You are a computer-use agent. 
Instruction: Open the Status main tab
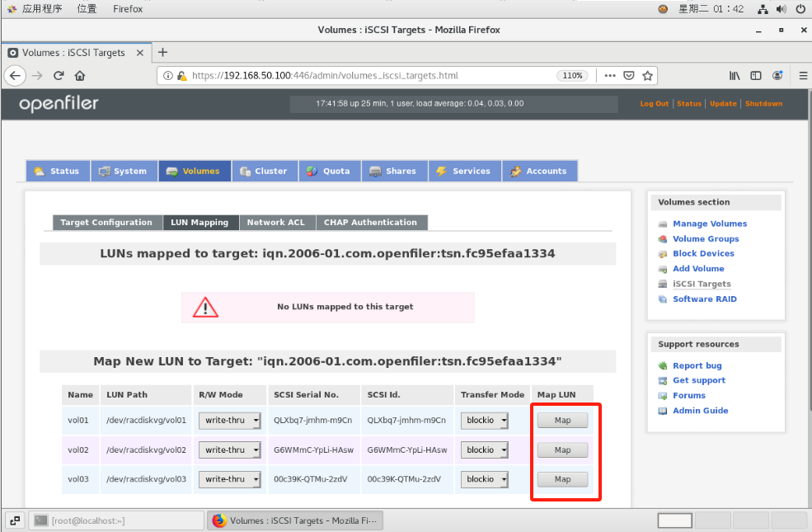click(x=58, y=171)
